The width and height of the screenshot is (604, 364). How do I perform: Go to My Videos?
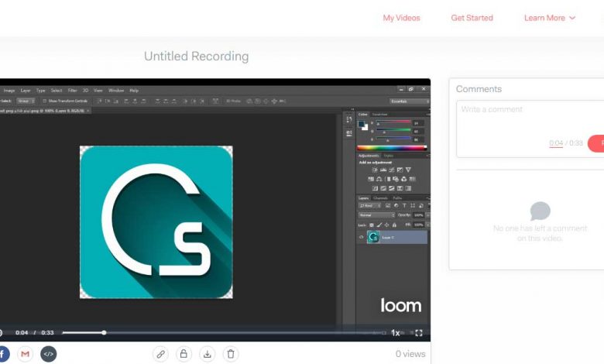tap(401, 18)
